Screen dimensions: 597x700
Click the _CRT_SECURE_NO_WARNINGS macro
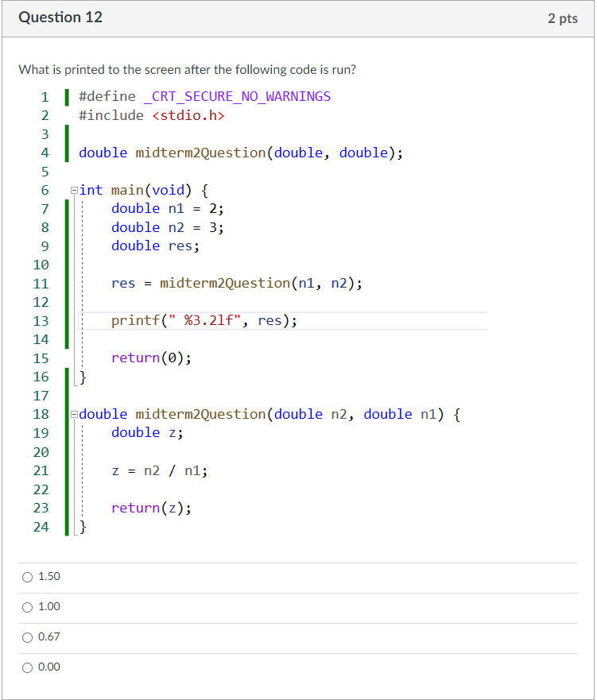tap(237, 96)
